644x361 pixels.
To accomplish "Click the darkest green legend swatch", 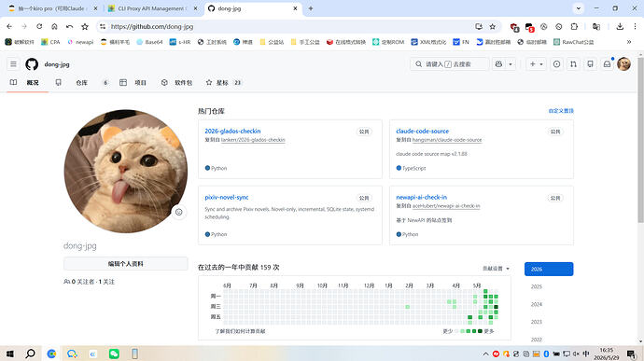I will coord(480,331).
